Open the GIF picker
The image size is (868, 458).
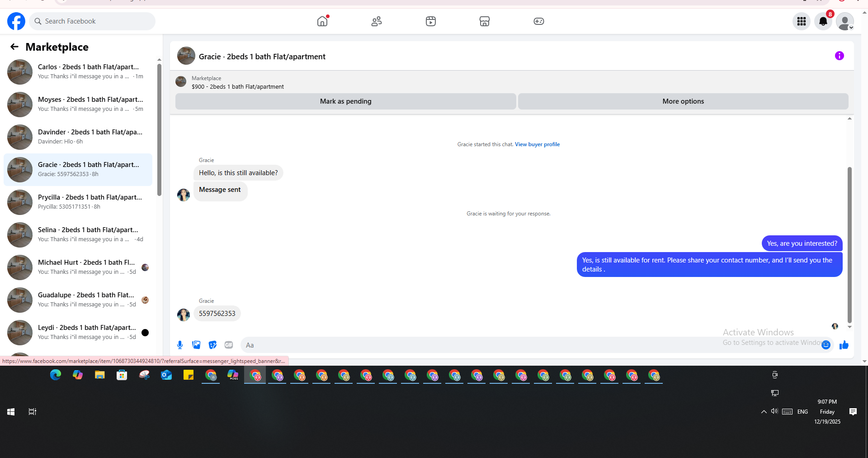click(x=229, y=345)
